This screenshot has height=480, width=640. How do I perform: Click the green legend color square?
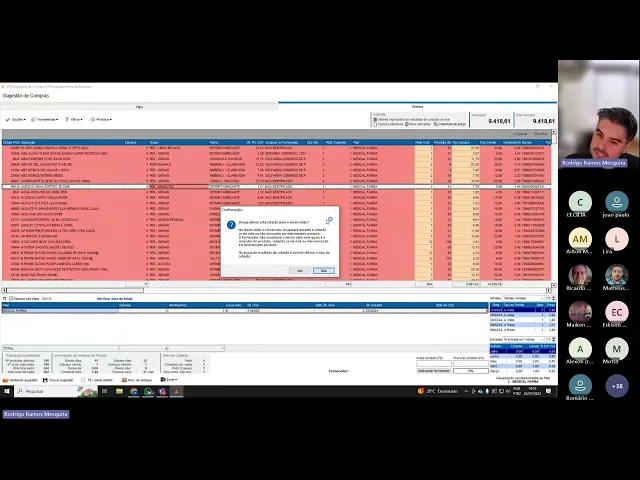tap(375, 120)
